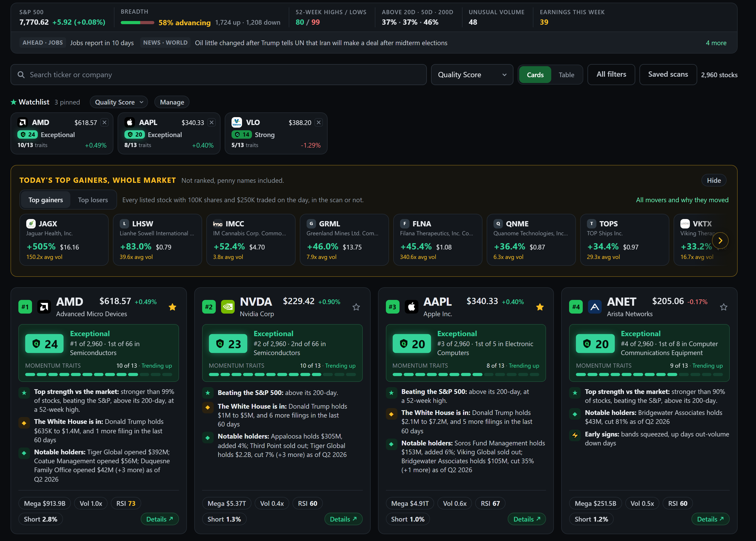This screenshot has width=756, height=541.
Task: Click the GRML letter badge icon
Action: [311, 223]
